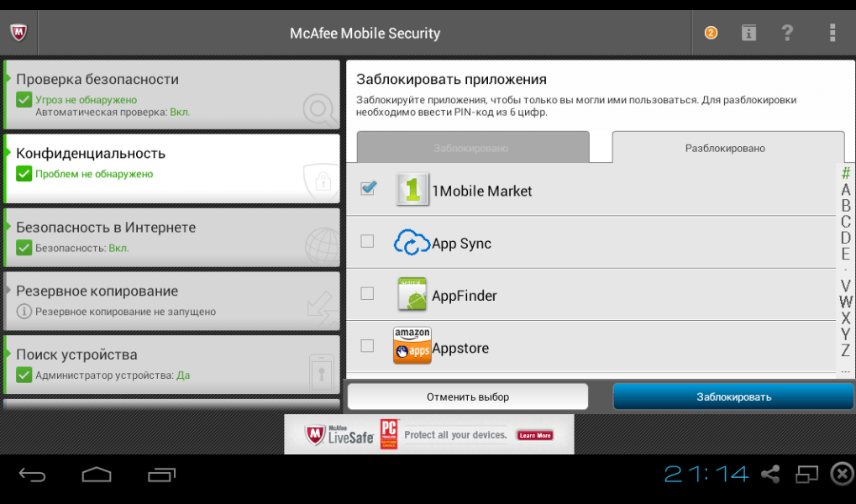
Task: Select the Appstore checkbox
Action: tap(367, 346)
